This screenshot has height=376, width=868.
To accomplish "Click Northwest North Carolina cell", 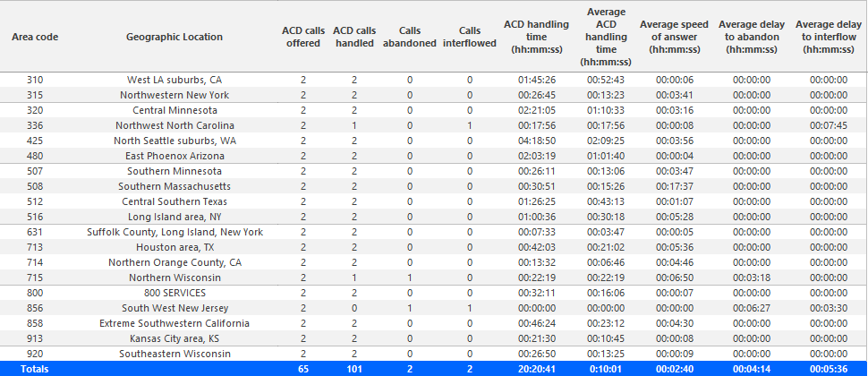I will pyautogui.click(x=174, y=125).
